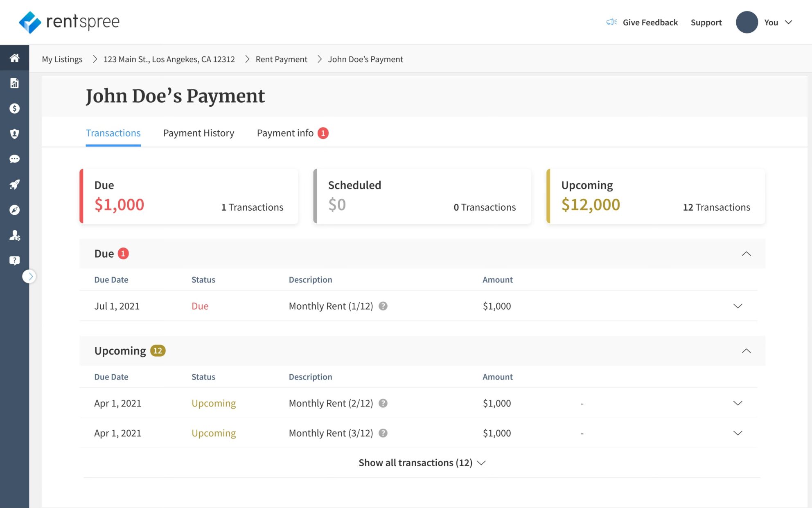The width and height of the screenshot is (812, 508).
Task: Navigate to Rent Payment breadcrumb link
Action: 281,59
